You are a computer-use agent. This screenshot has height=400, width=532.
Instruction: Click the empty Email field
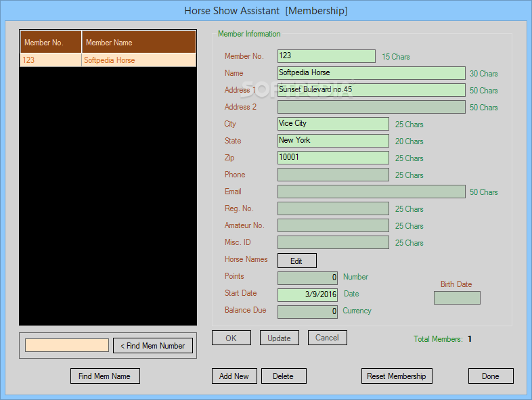(x=371, y=192)
